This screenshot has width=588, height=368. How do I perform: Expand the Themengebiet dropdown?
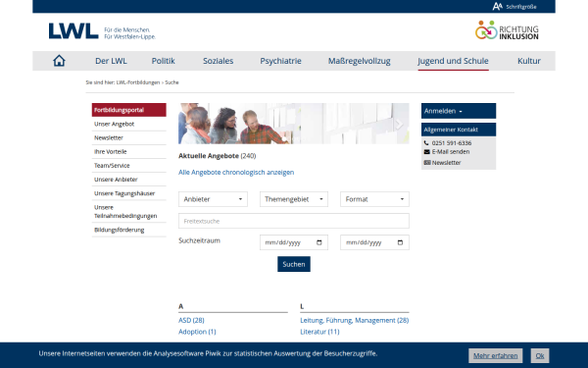(294, 199)
